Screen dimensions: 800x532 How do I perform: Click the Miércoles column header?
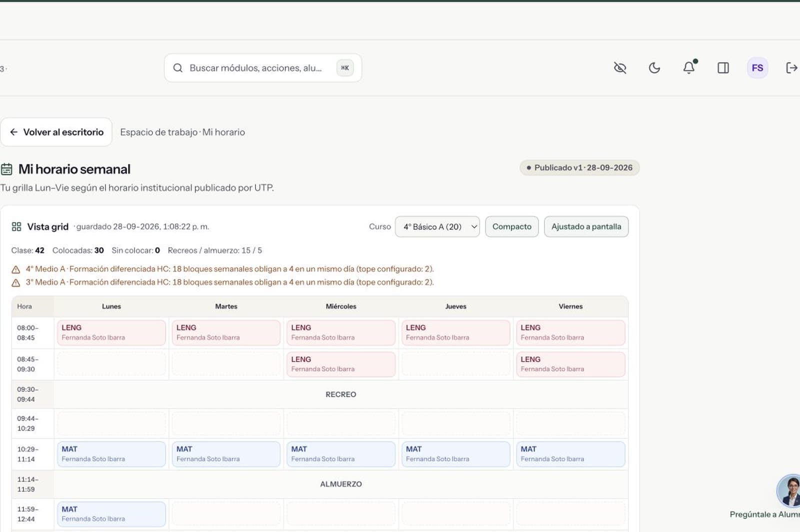coord(341,306)
